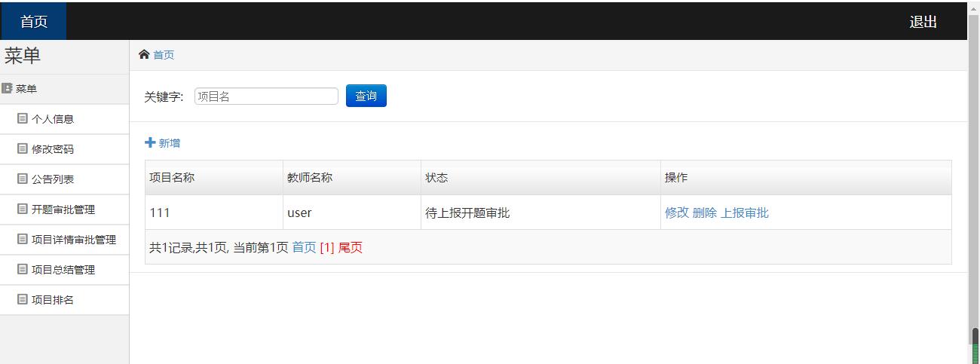Focus the 项目名 keyword input field
This screenshot has width=980, height=364.
click(x=266, y=96)
